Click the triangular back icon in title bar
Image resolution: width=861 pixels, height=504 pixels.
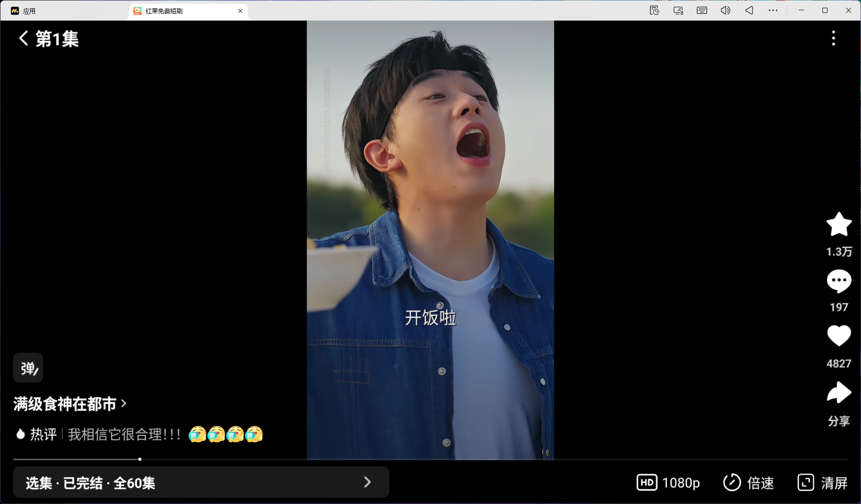749,10
